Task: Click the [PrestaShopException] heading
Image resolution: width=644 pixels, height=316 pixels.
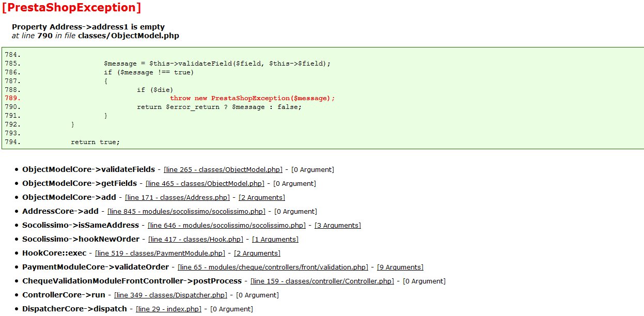Action: coord(71,8)
